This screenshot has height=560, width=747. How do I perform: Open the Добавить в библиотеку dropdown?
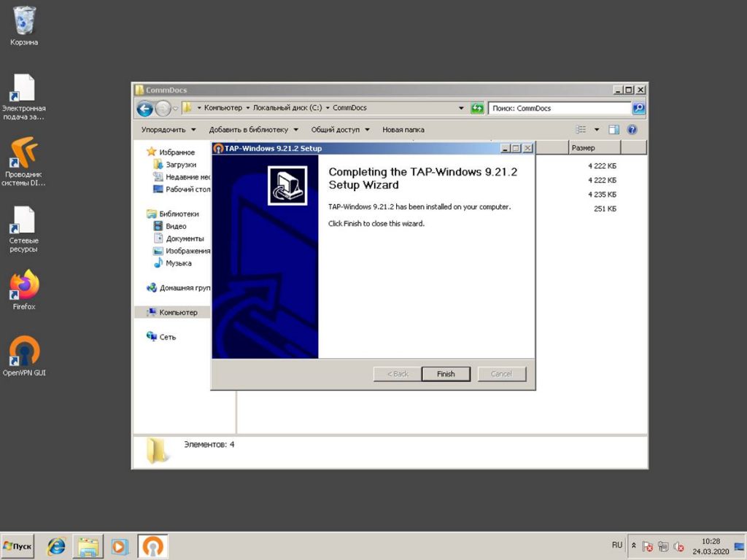pos(253,130)
